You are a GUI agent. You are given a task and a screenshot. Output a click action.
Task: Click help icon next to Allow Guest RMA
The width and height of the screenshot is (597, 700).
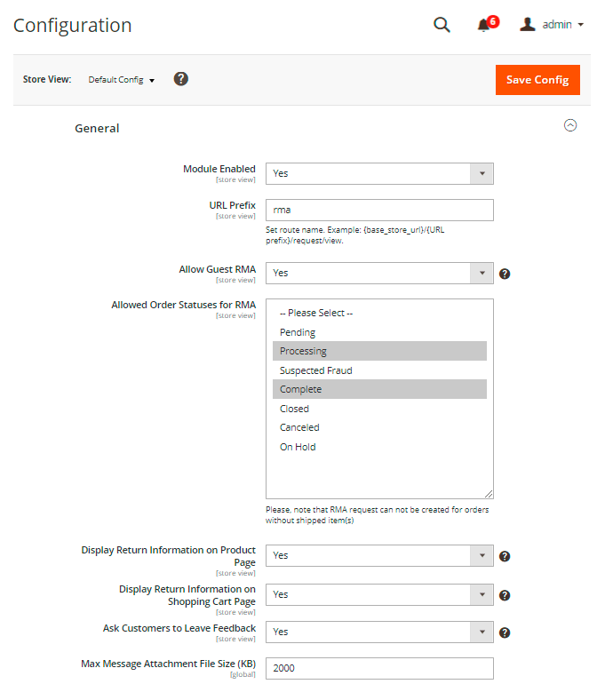505,274
